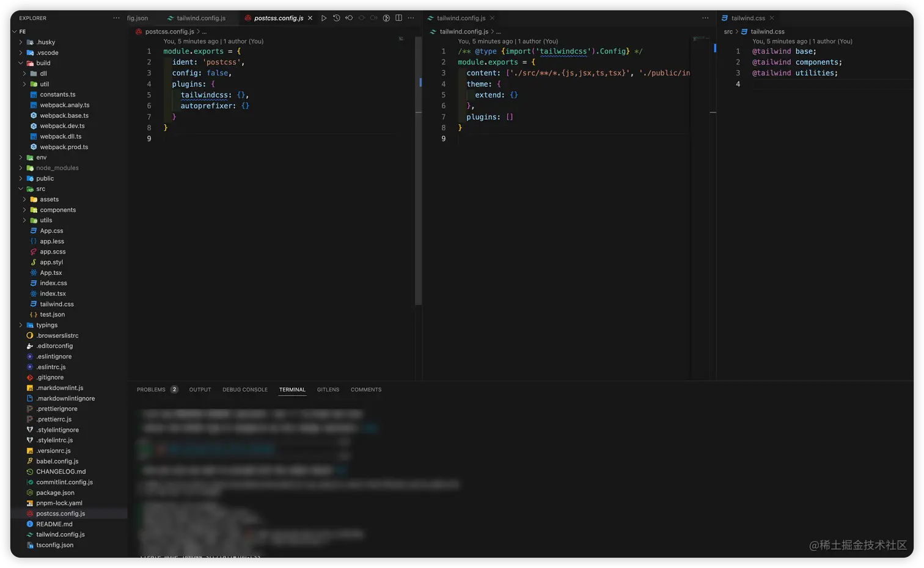Switch to fig.json tab
This screenshot has width=924, height=568.
(x=137, y=18)
